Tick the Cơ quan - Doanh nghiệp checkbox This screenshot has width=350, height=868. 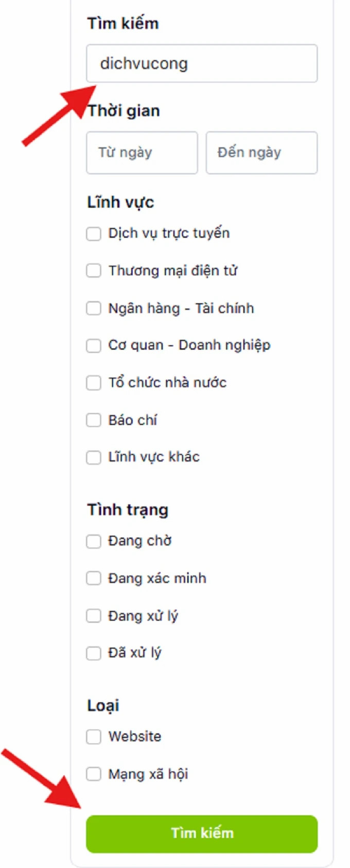[93, 346]
